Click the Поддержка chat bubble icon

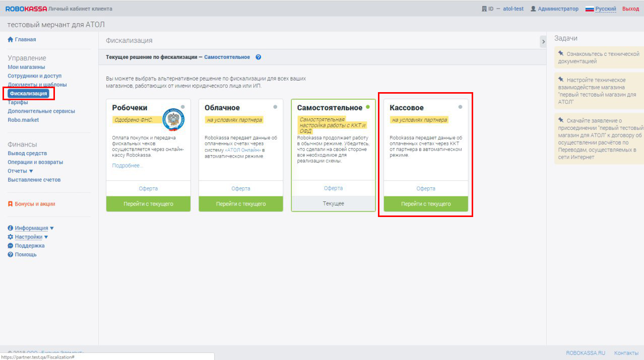pyautogui.click(x=10, y=246)
